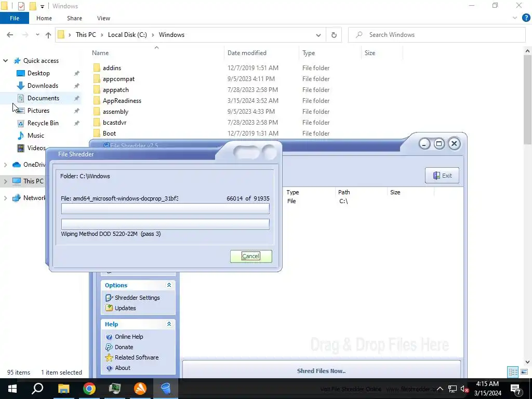Click the Updates icon

[109, 308]
